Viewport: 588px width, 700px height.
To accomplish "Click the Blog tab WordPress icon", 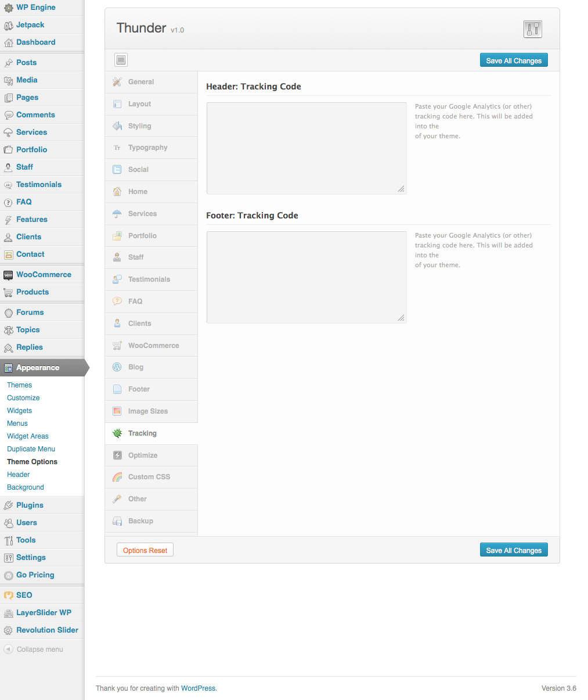I will pyautogui.click(x=117, y=367).
